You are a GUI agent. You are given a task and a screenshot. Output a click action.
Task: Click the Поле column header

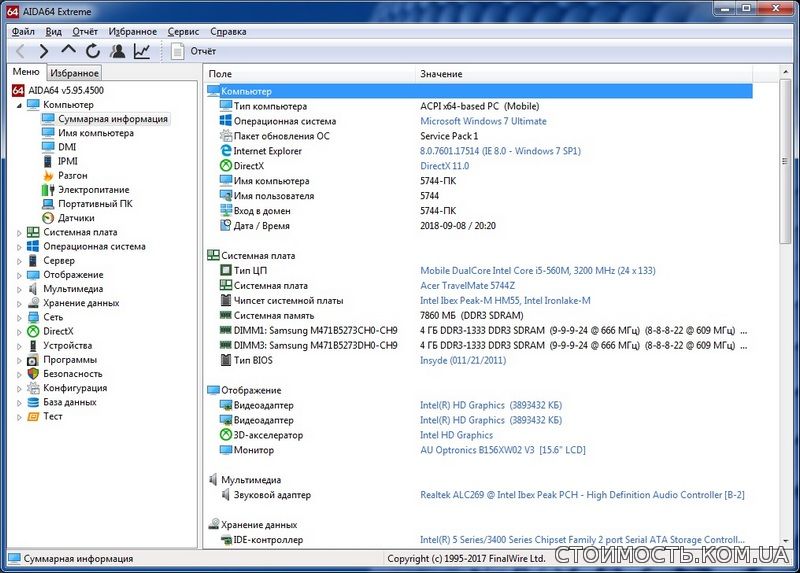point(310,74)
